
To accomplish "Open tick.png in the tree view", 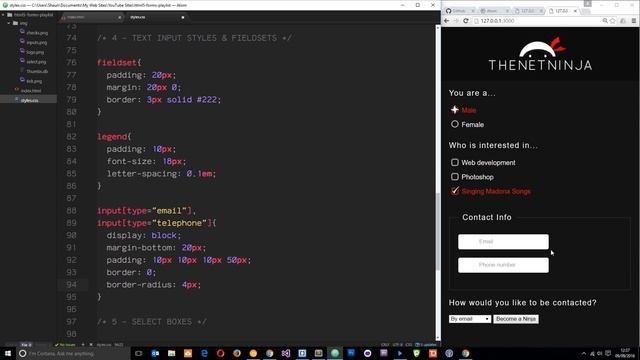I will [34, 81].
